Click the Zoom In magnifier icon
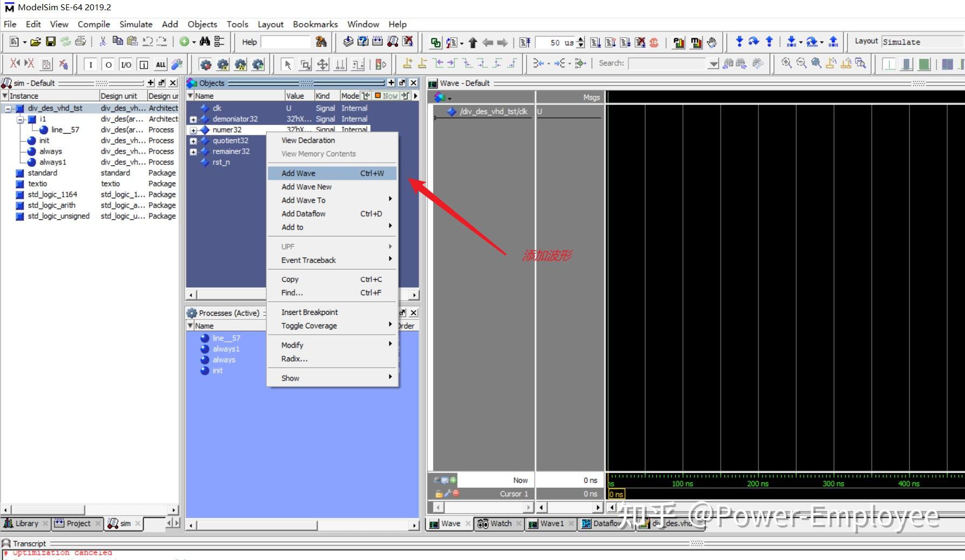965x560 pixels. (786, 64)
